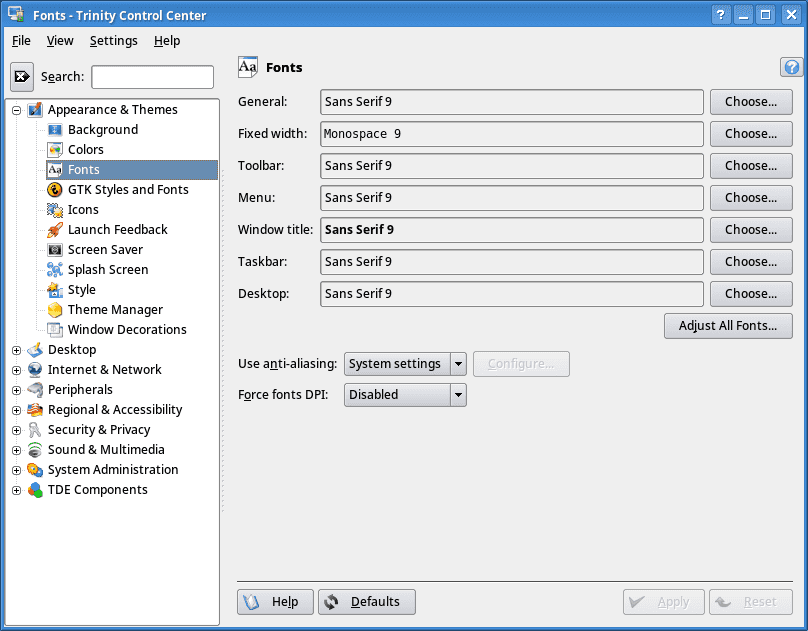808x631 pixels.
Task: Restore defaults with the Defaults button
Action: pyautogui.click(x=366, y=601)
